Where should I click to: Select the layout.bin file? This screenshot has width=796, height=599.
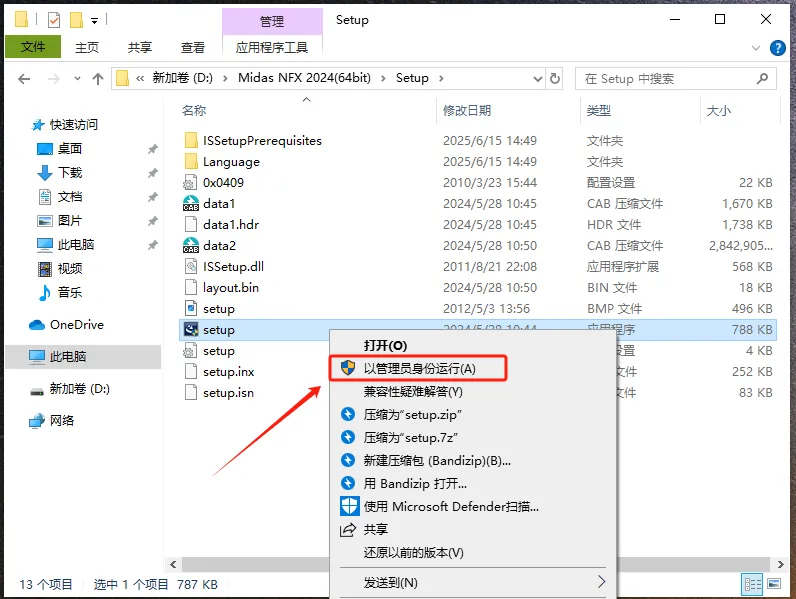(231, 288)
